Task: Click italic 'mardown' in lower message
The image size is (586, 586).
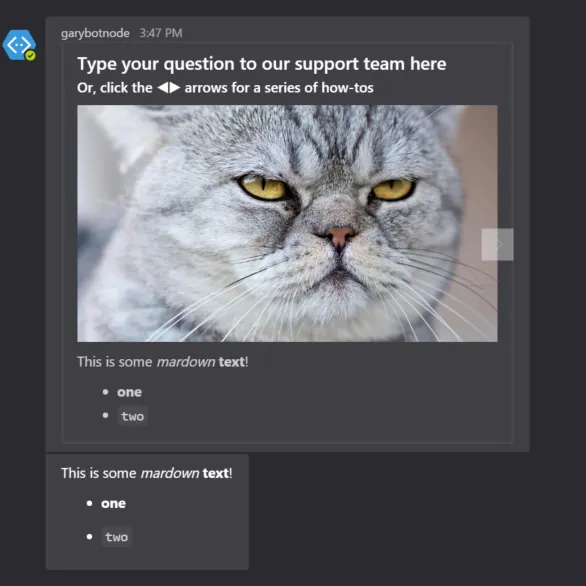Action: [x=170, y=473]
